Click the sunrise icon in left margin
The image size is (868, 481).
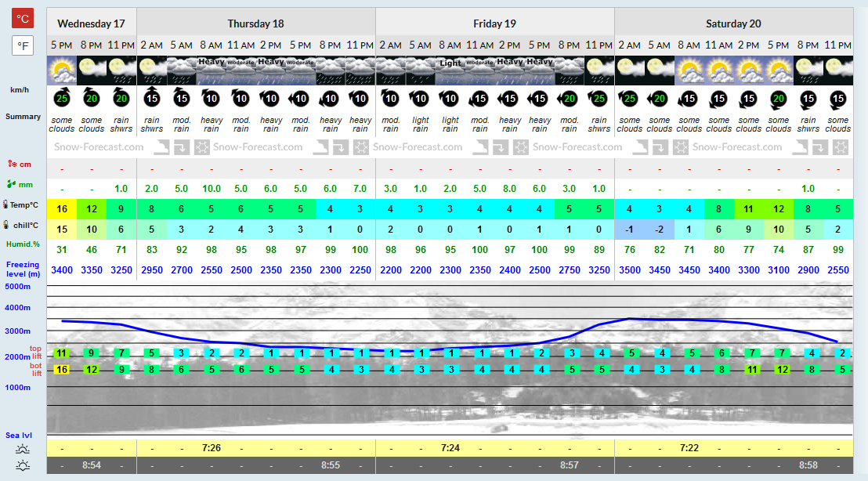point(23,450)
